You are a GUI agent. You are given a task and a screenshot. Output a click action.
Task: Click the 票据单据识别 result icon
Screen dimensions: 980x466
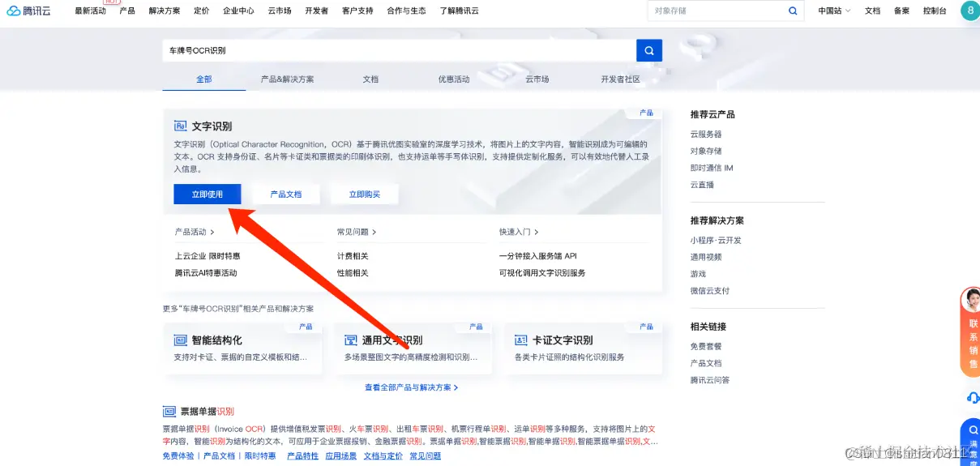tap(169, 411)
